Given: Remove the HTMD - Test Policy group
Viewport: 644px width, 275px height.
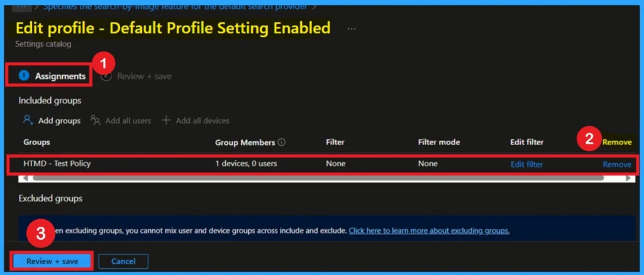Looking at the screenshot, I should click(617, 164).
